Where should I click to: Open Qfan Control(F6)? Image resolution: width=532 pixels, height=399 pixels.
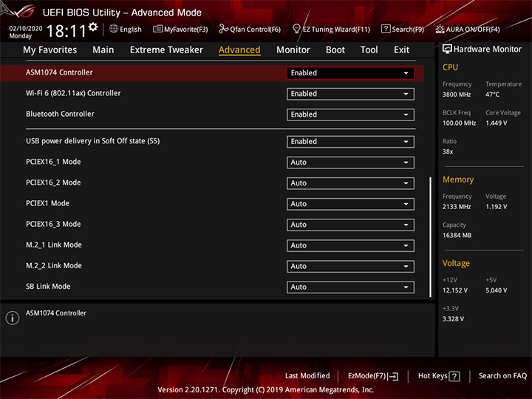coord(250,29)
